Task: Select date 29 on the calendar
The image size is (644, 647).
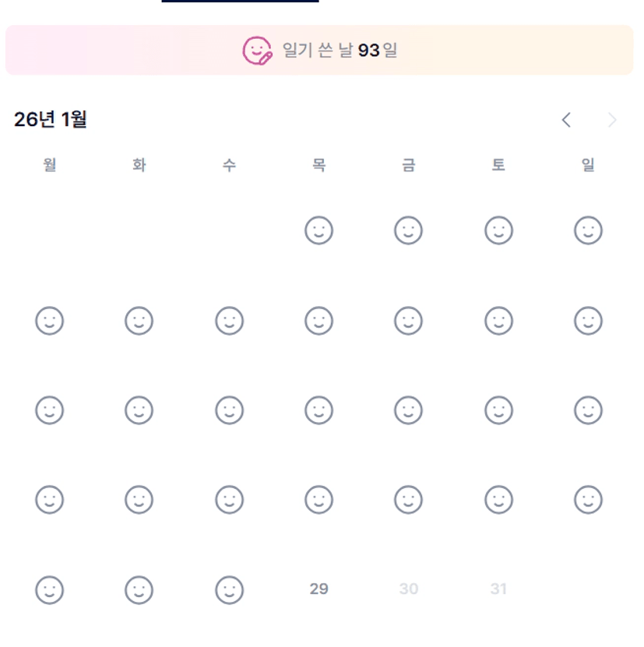Action: click(x=318, y=589)
